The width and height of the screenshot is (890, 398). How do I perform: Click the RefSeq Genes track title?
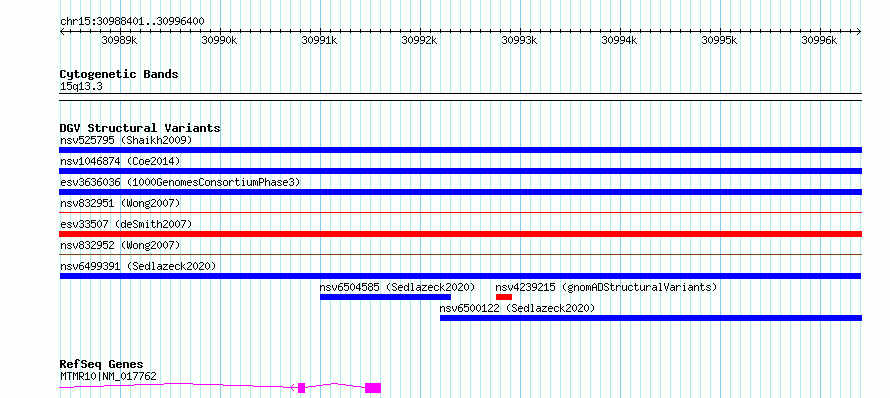[102, 364]
